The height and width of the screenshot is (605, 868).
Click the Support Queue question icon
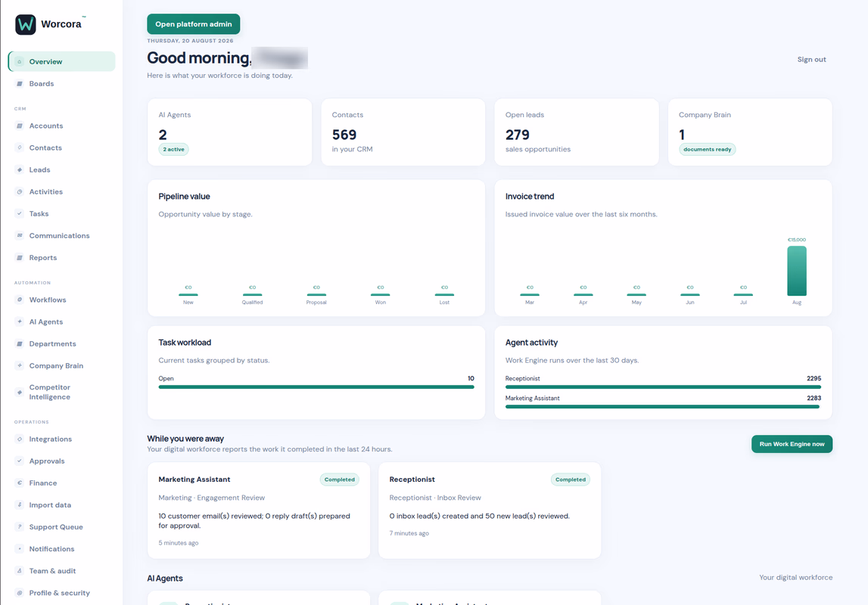20,527
